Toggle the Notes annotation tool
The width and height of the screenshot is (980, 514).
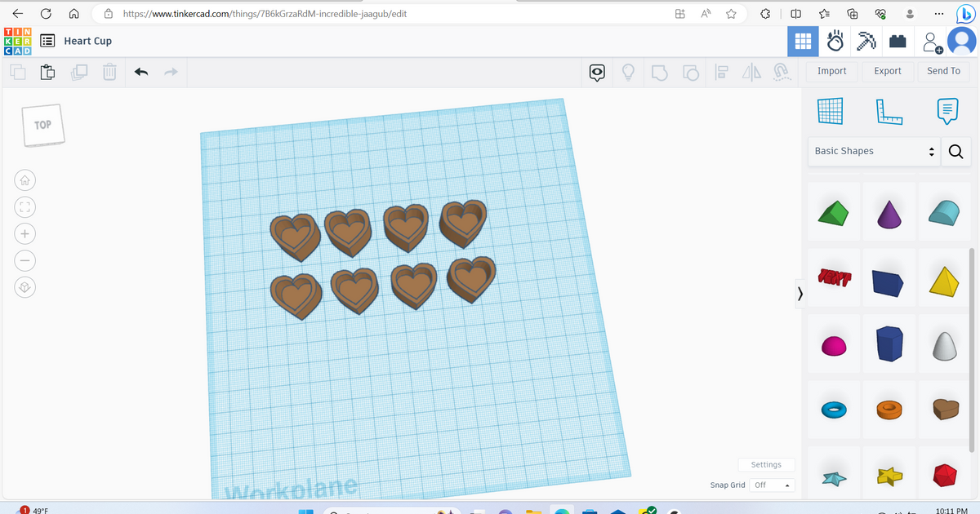(946, 111)
